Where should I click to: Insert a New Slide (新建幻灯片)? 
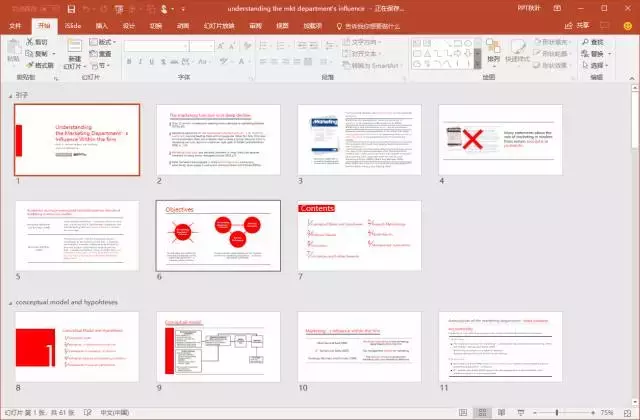pyautogui.click(x=75, y=54)
